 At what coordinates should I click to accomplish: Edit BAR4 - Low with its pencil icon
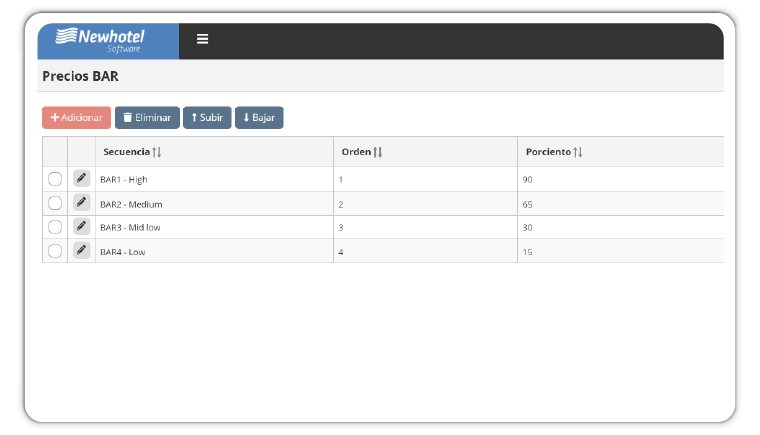(x=81, y=251)
